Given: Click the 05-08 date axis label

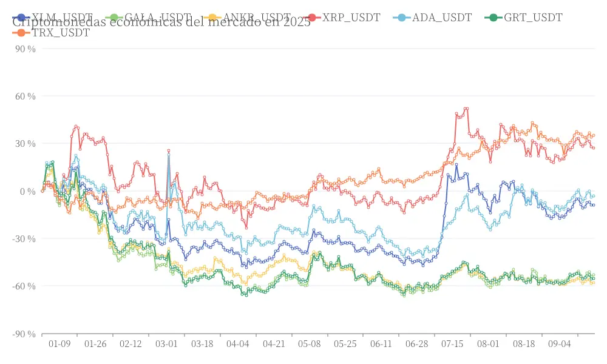Looking at the screenshot, I should (x=310, y=344).
